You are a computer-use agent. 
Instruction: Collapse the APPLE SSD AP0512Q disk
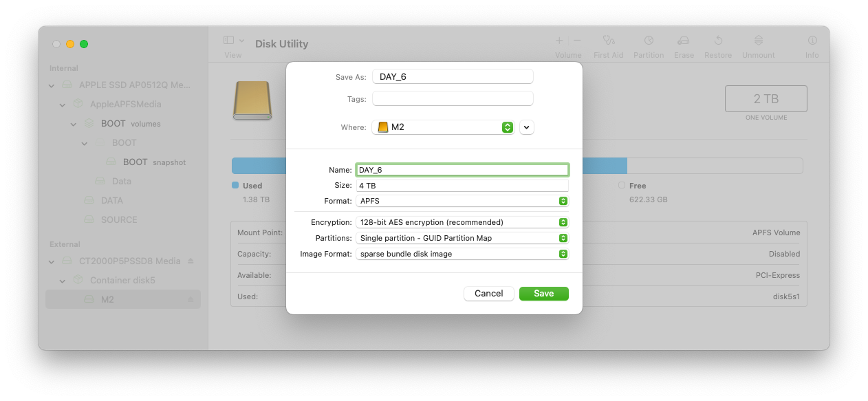pos(52,85)
